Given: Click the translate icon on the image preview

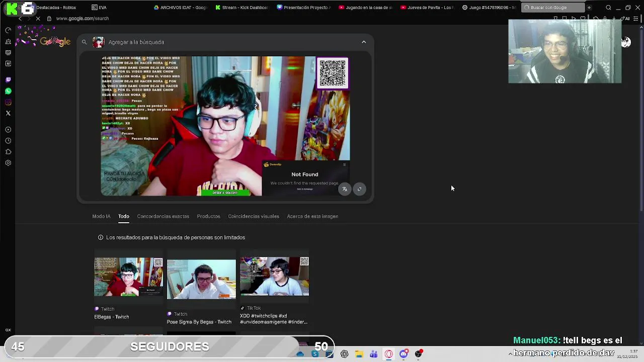Looking at the screenshot, I should coord(345,189).
